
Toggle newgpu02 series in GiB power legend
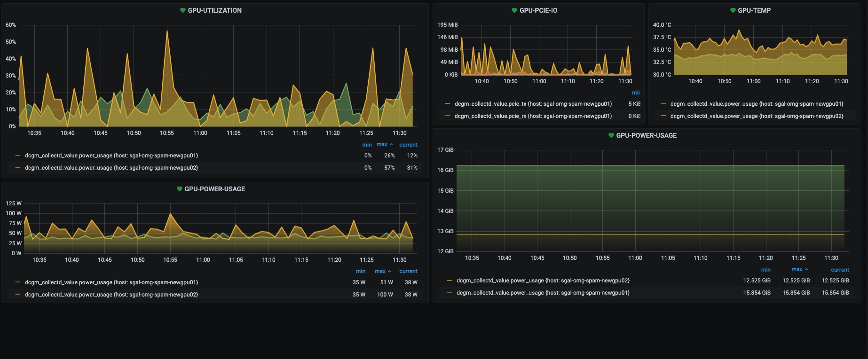point(543,281)
